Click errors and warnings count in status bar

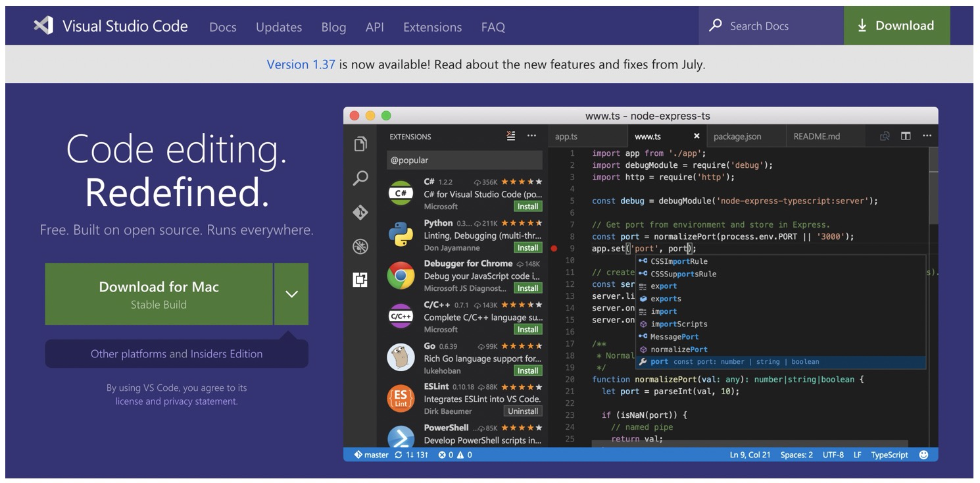tap(455, 455)
